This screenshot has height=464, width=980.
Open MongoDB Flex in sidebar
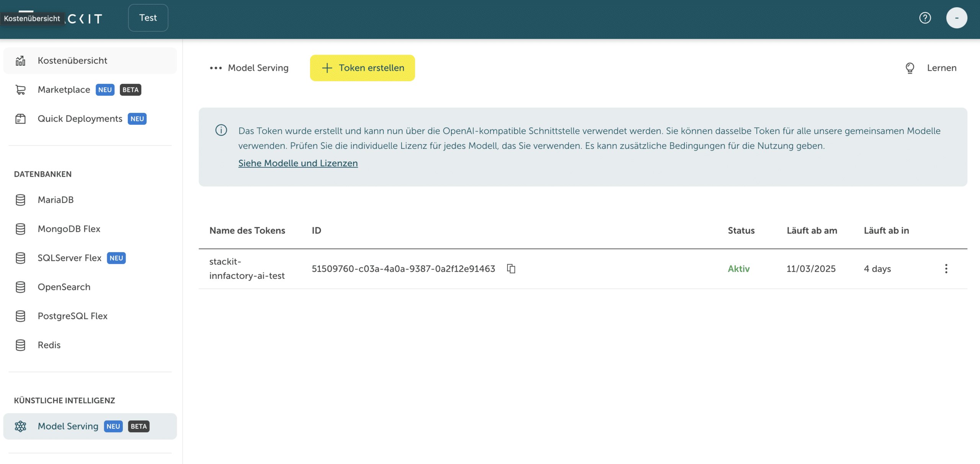pyautogui.click(x=69, y=229)
